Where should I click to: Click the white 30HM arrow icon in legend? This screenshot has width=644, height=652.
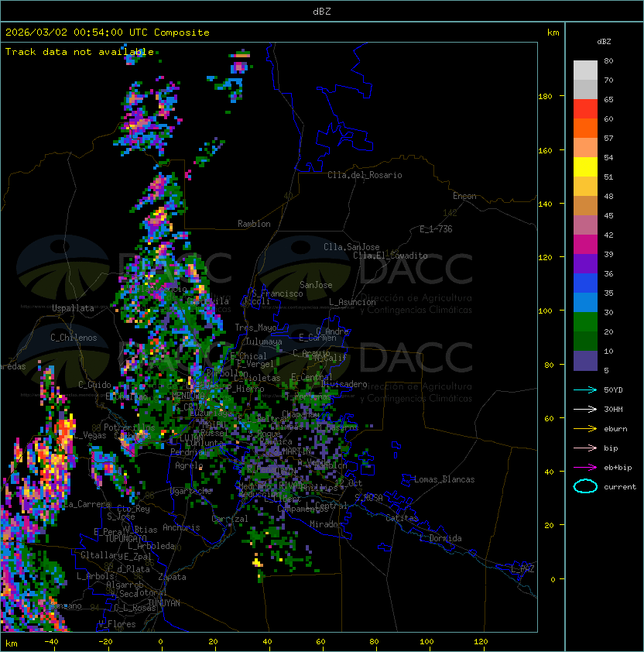click(585, 409)
